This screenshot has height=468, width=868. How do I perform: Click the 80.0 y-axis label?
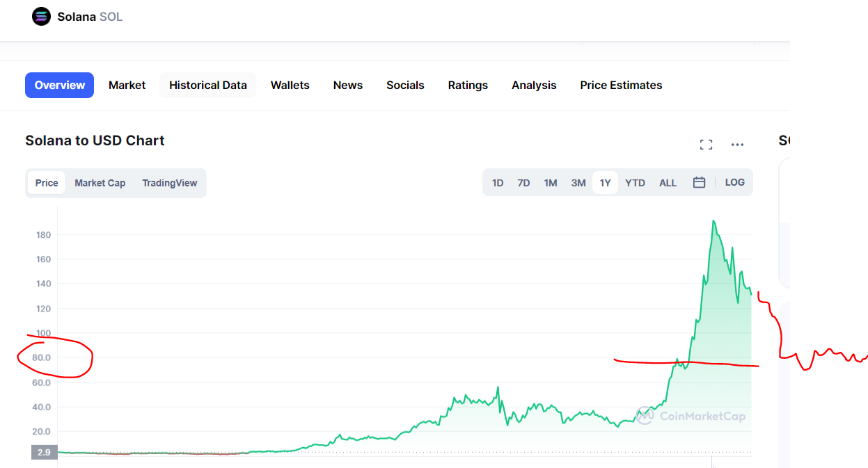41,358
